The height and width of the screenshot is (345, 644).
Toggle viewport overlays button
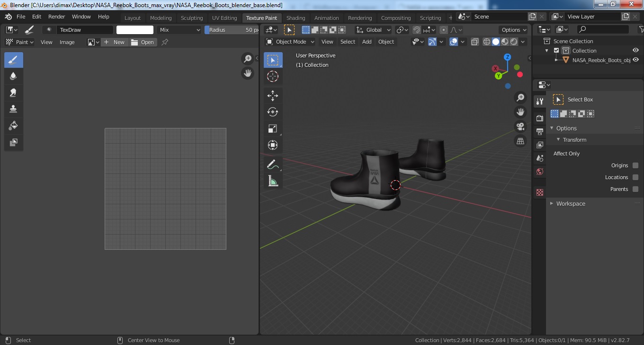[x=454, y=42]
